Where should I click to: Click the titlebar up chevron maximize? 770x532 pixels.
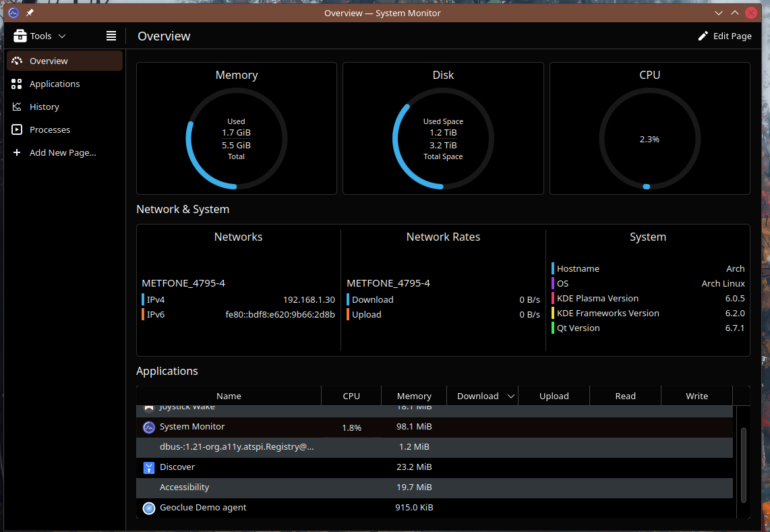click(735, 13)
